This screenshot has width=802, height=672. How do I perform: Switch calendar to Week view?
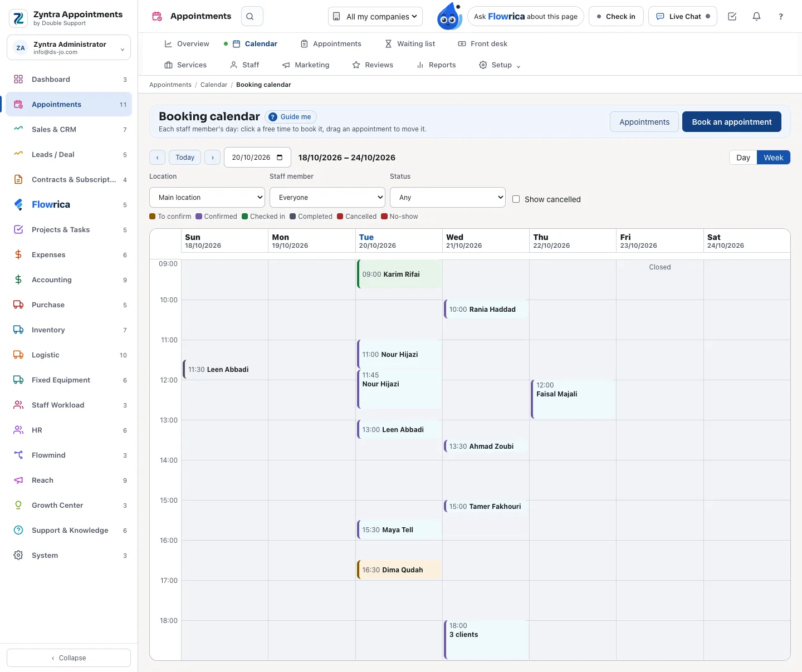pyautogui.click(x=774, y=158)
